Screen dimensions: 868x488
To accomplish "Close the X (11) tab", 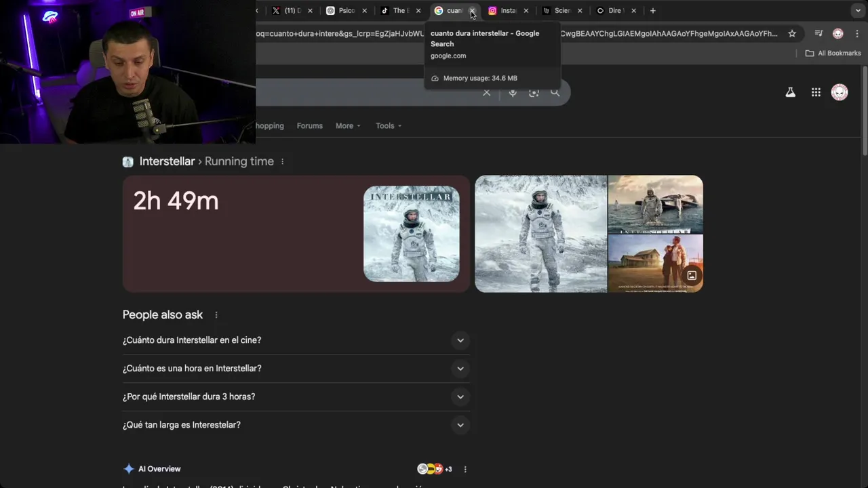I will point(310,10).
